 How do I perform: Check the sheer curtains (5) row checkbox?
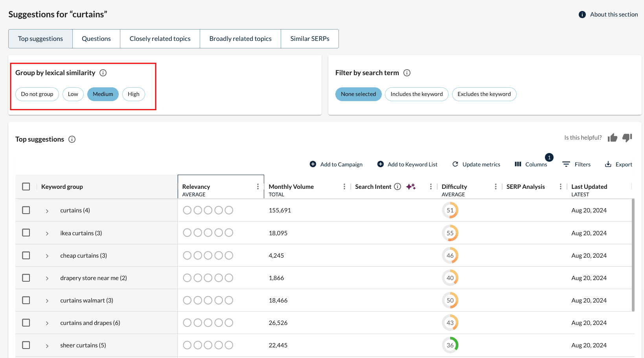tap(26, 345)
